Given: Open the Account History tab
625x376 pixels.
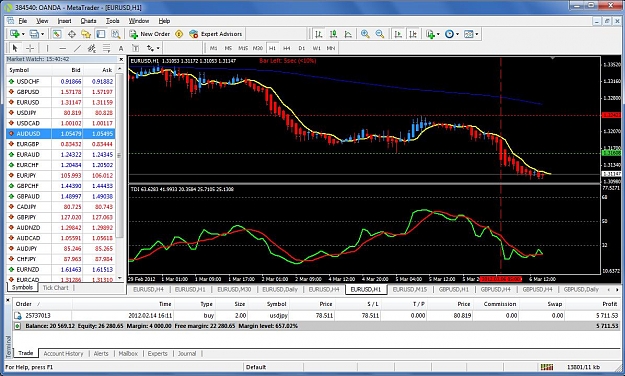Looking at the screenshot, I should pos(63,353).
